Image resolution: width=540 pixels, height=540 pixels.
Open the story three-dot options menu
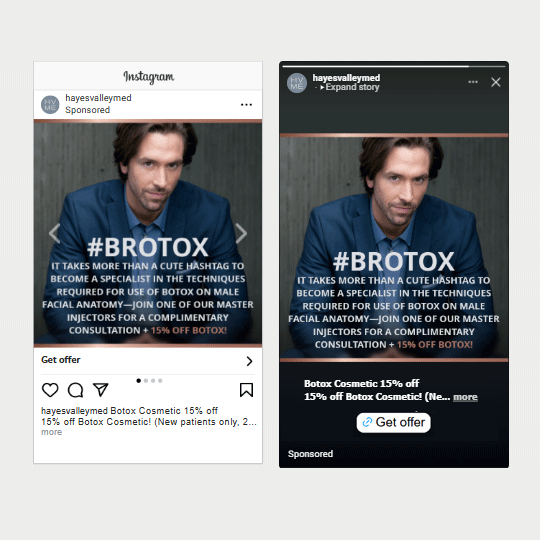coord(473,82)
